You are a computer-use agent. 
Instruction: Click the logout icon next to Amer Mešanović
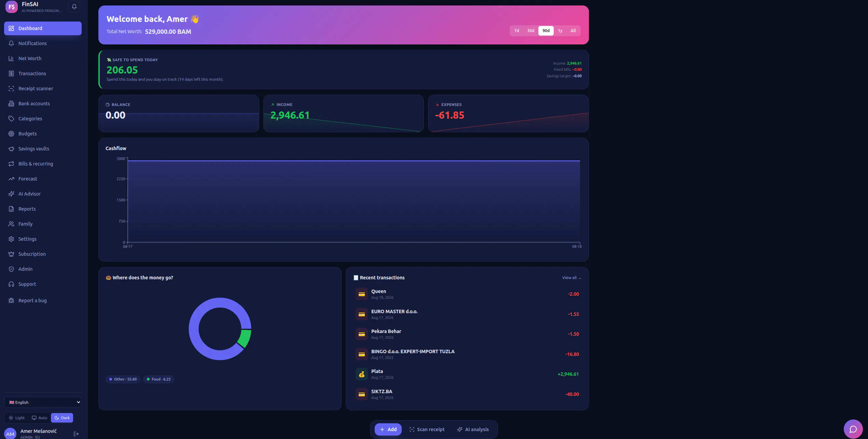click(76, 434)
